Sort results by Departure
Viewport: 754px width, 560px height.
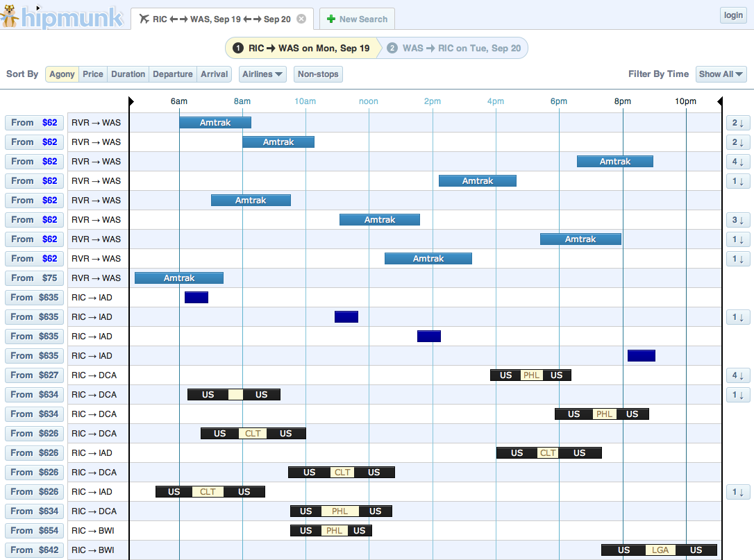(173, 74)
